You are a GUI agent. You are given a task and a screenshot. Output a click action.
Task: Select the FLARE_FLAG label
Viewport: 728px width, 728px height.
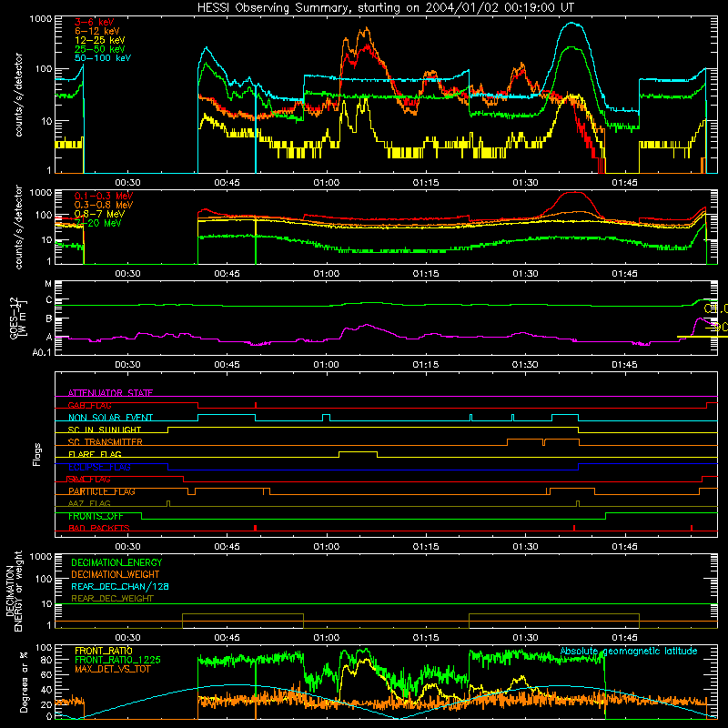coord(95,454)
